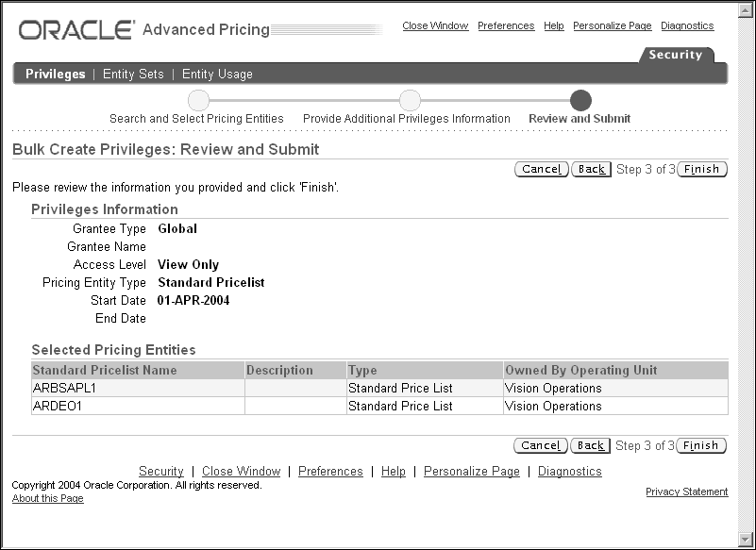Click the bottom Back button
The width and height of the screenshot is (756, 550).
tap(590, 445)
